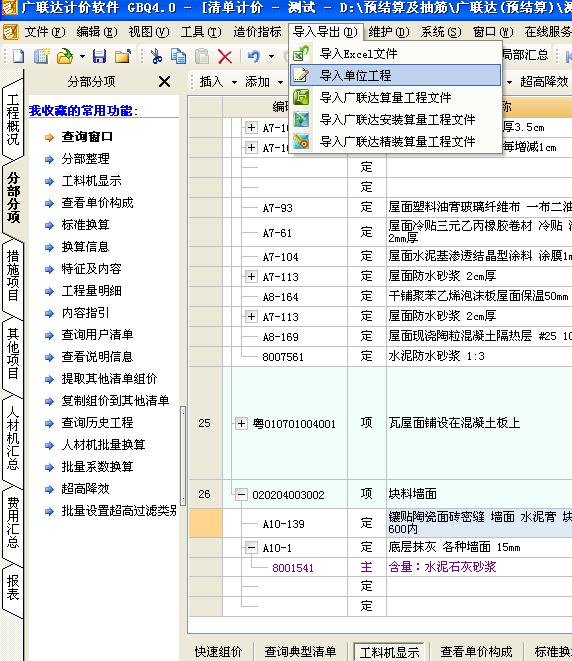The width and height of the screenshot is (572, 661).
Task: Click the arrow icon beside 内容指引
Action: click(50, 313)
